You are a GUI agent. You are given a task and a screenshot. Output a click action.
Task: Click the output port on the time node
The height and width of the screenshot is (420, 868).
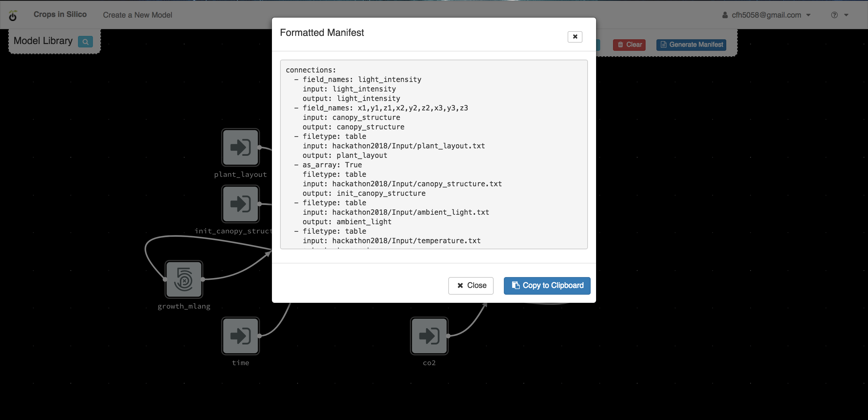259,336
